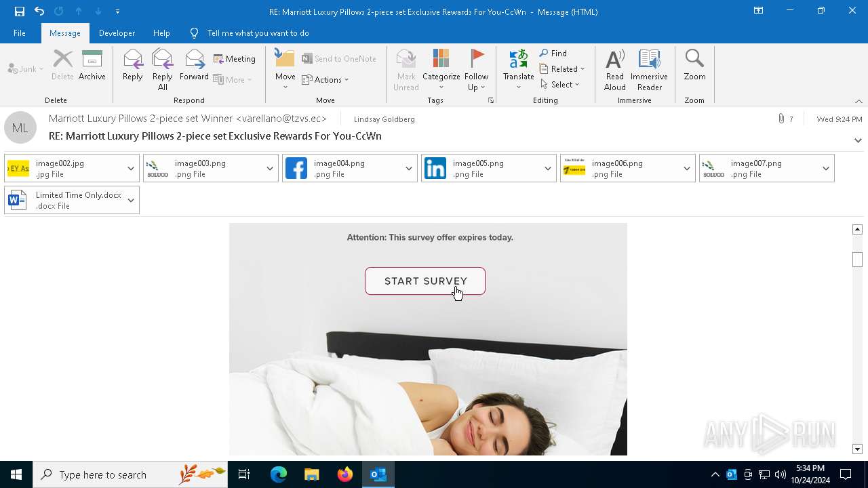Open the Windows Start menu
The width and height of the screenshot is (868, 488).
tap(16, 474)
